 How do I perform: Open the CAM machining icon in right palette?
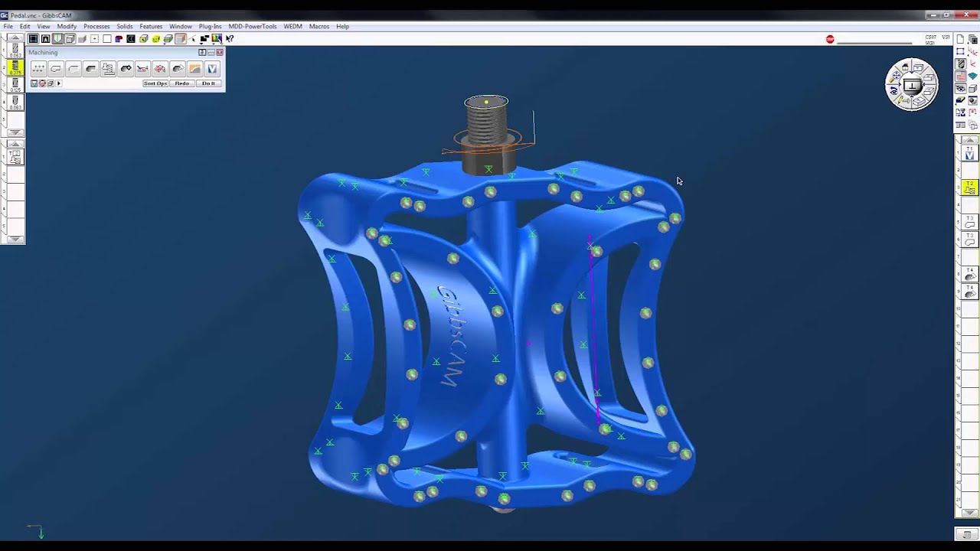960,76
